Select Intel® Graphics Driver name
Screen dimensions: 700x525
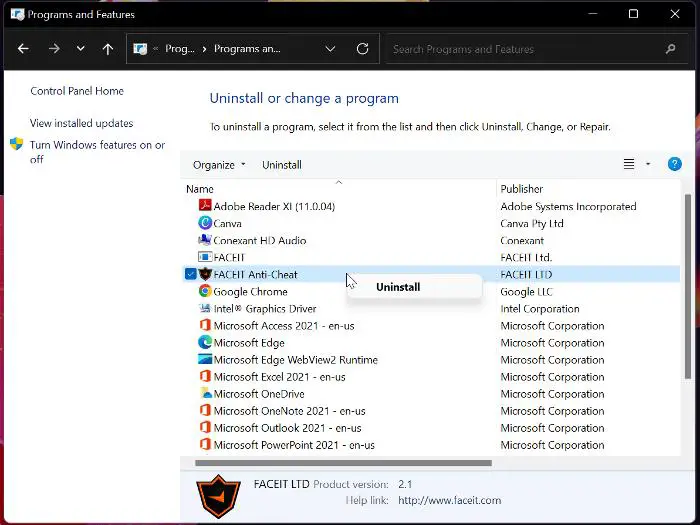(x=265, y=308)
